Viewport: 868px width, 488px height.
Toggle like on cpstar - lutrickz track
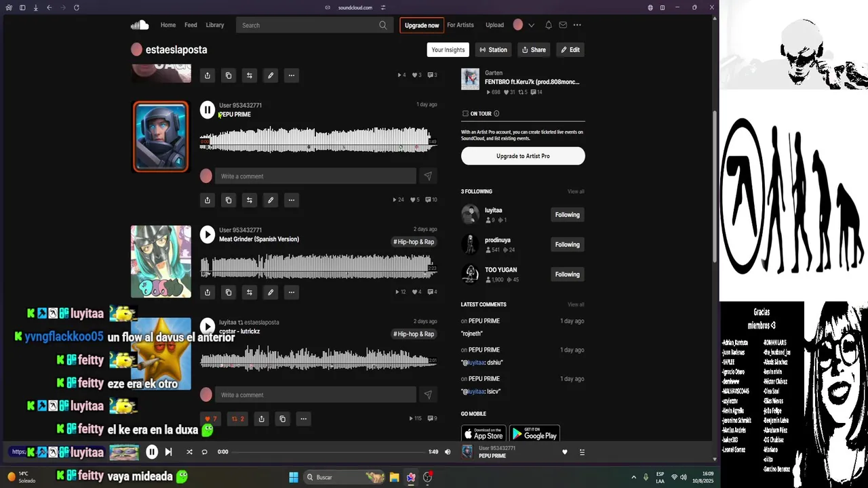pyautogui.click(x=211, y=419)
